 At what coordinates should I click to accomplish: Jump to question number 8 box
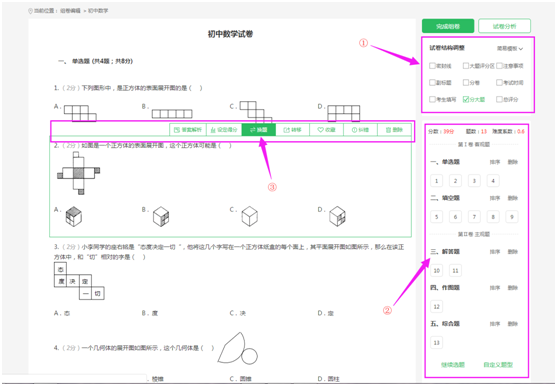point(493,217)
